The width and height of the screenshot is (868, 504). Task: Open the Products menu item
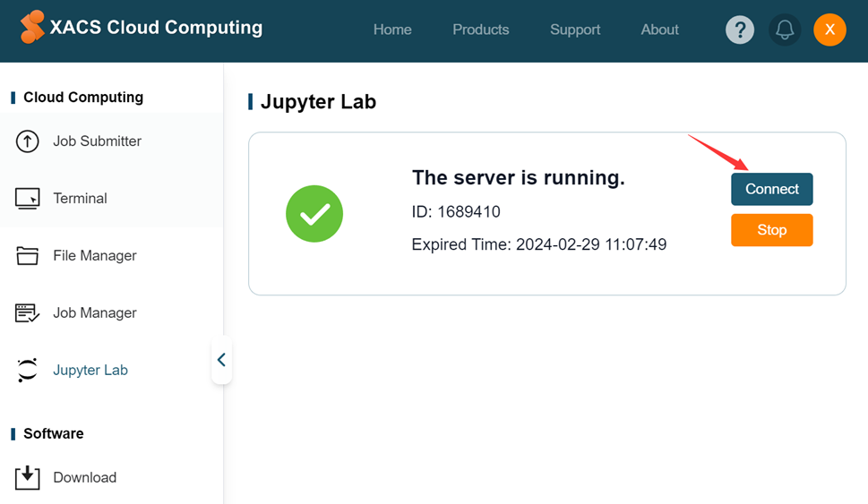click(x=480, y=30)
